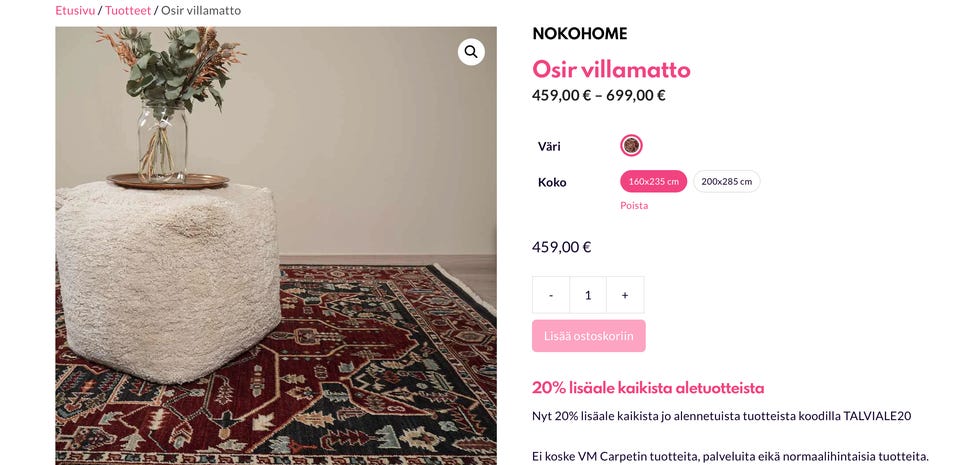Image resolution: width=960 pixels, height=465 pixels.
Task: Click the TALVIALE20 promo code sentence
Action: 721,416
